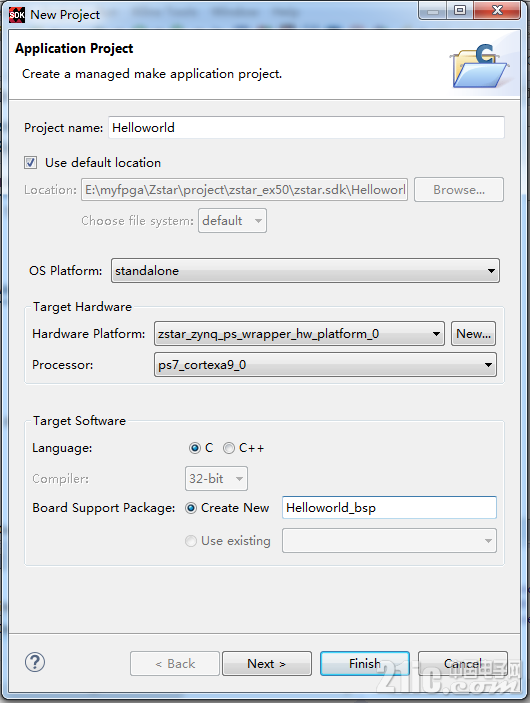Select the C++ language radio button
530x703 pixels.
(x=229, y=448)
